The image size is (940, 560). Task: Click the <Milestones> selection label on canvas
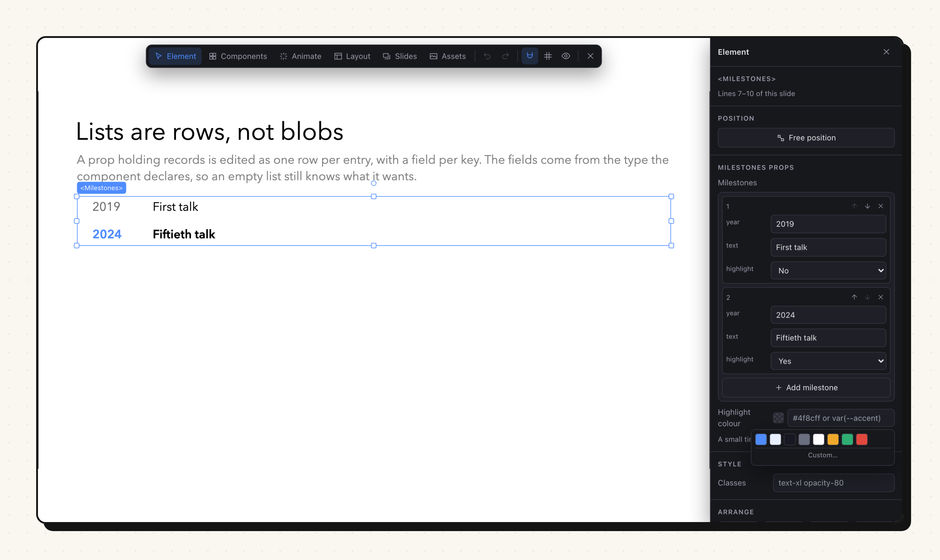(x=102, y=188)
